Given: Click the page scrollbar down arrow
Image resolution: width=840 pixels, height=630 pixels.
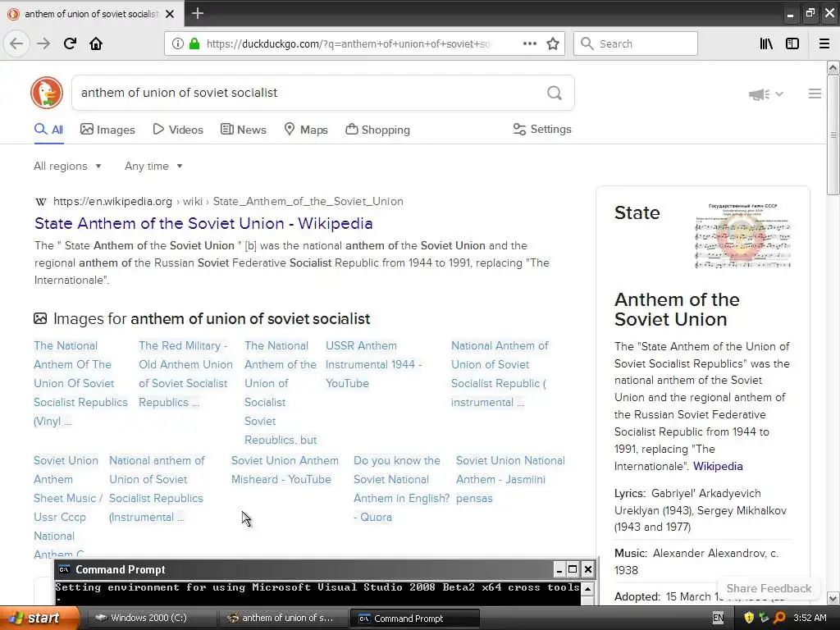Looking at the screenshot, I should [833, 598].
